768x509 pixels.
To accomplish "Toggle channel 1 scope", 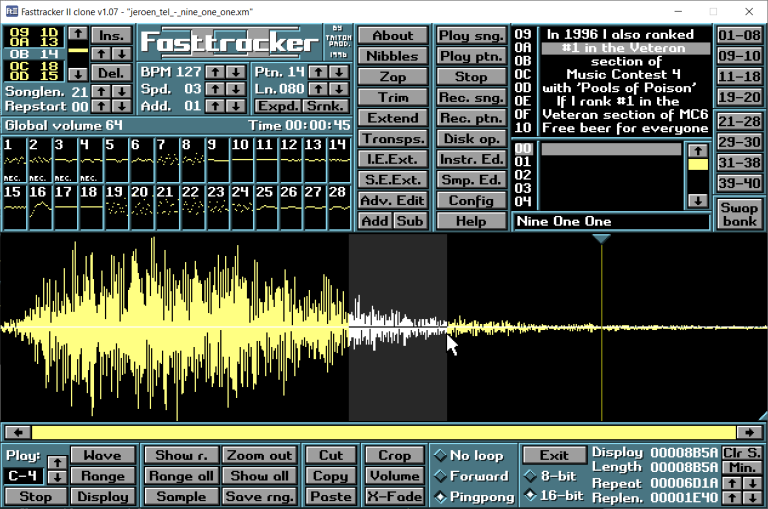I will tap(14, 160).
